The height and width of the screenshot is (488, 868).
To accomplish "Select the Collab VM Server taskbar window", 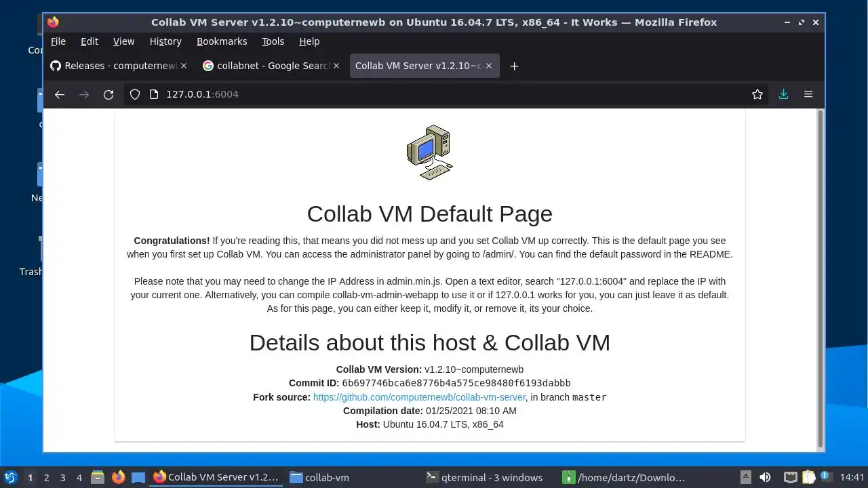I will [216, 477].
